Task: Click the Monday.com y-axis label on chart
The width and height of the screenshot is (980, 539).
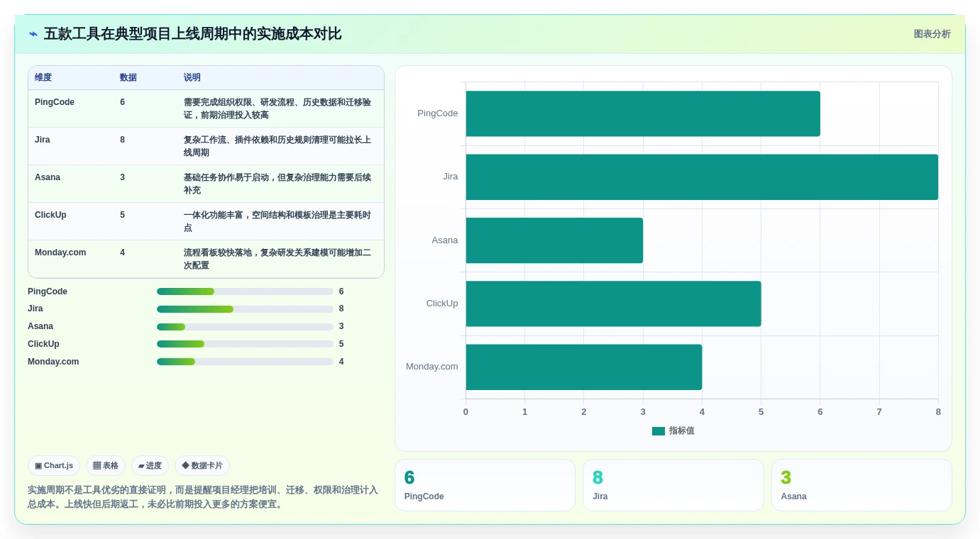Action: (x=432, y=367)
